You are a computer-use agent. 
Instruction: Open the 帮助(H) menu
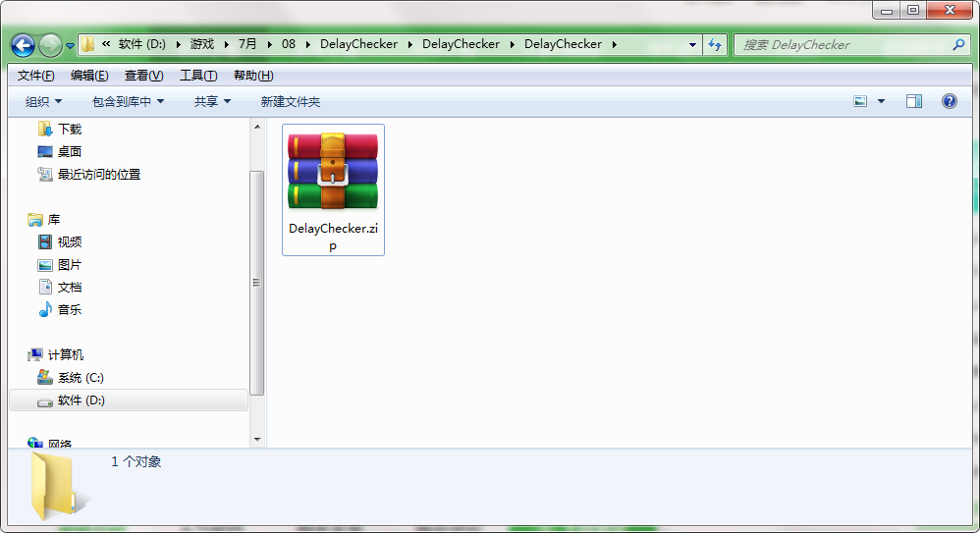[253, 76]
